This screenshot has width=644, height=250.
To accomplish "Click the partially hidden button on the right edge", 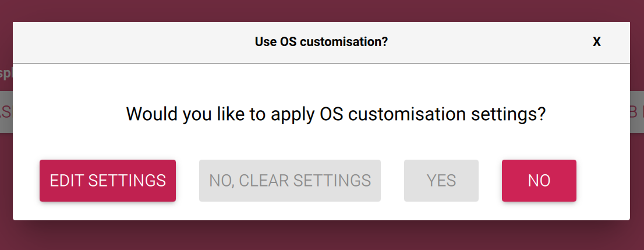I will click(x=636, y=112).
